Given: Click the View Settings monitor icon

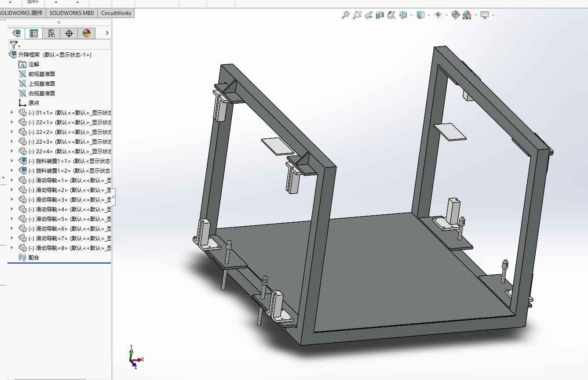Looking at the screenshot, I should [x=485, y=15].
